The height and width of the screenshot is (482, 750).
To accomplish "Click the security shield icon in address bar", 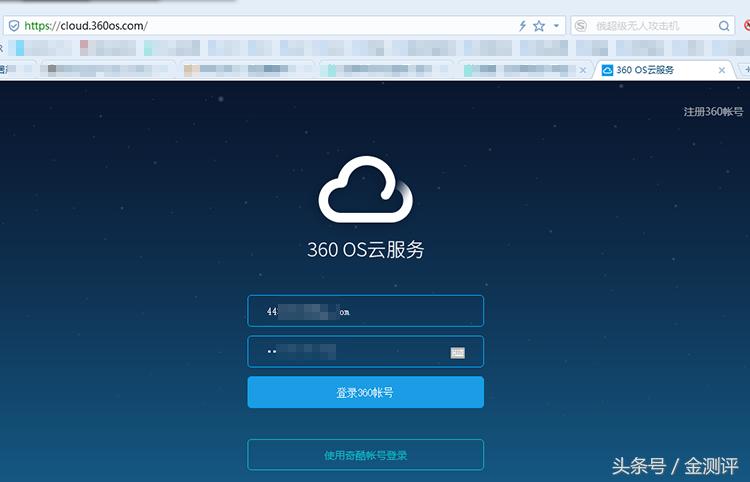I will coord(14,25).
